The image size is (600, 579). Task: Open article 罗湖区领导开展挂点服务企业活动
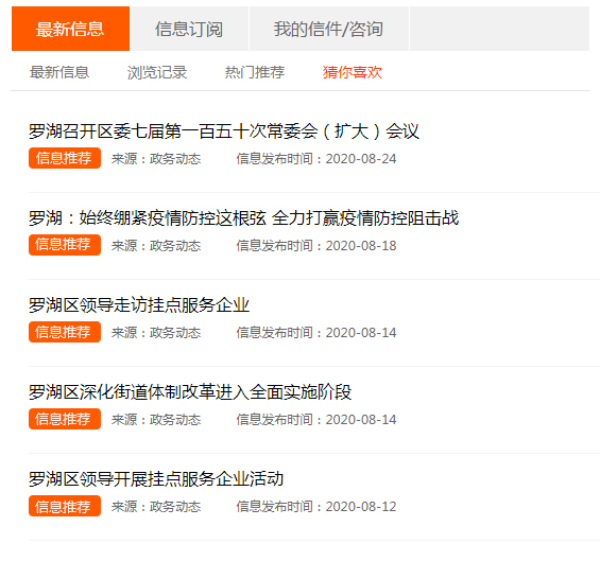pyautogui.click(x=156, y=479)
